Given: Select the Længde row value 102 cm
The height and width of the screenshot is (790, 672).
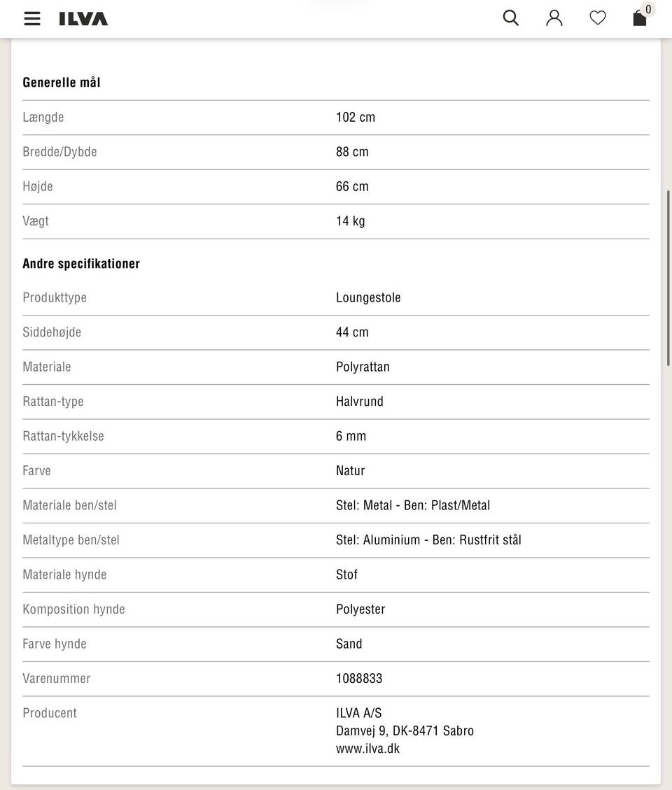Looking at the screenshot, I should pyautogui.click(x=356, y=118).
